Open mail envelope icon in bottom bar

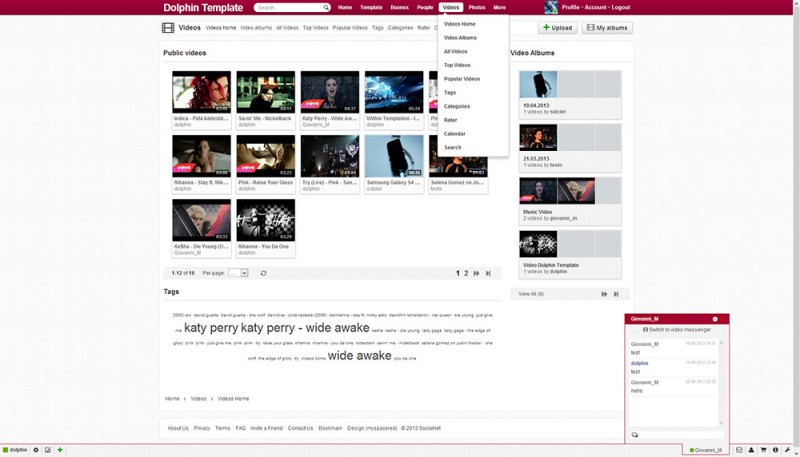pos(739,450)
